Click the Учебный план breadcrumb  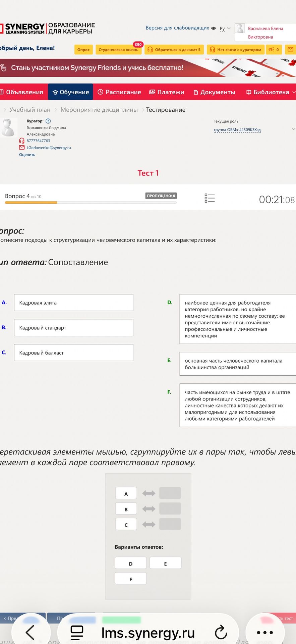pyautogui.click(x=30, y=110)
